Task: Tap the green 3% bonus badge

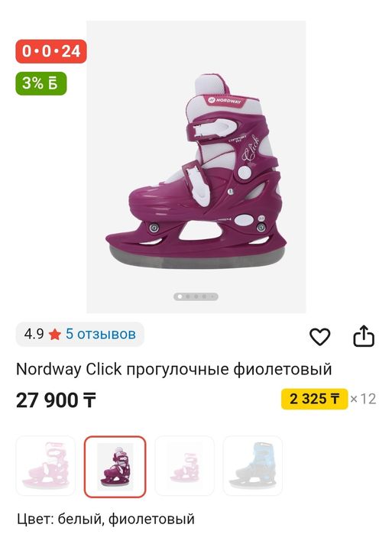Action: pyautogui.click(x=40, y=83)
